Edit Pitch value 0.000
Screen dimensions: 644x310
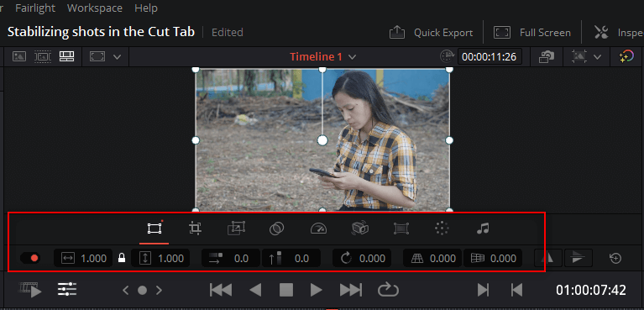pyautogui.click(x=432, y=258)
